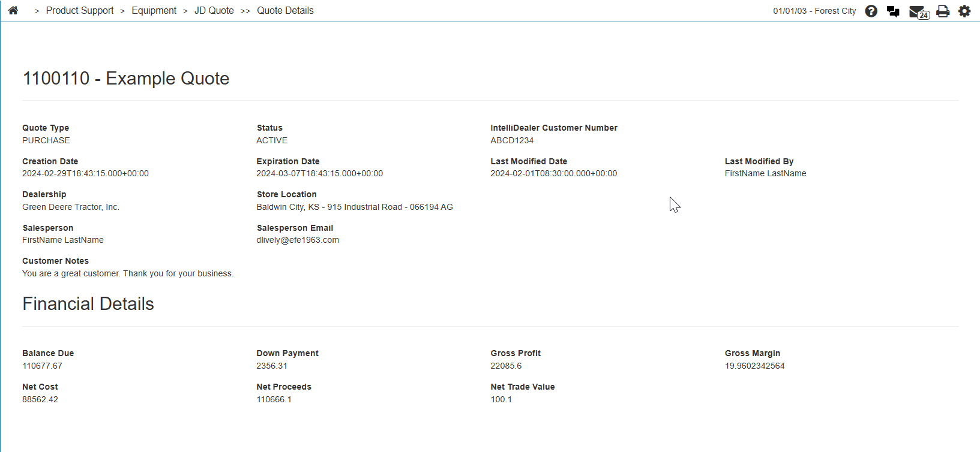
Task: Return to the JD Quote breadcrumb
Action: tap(214, 11)
